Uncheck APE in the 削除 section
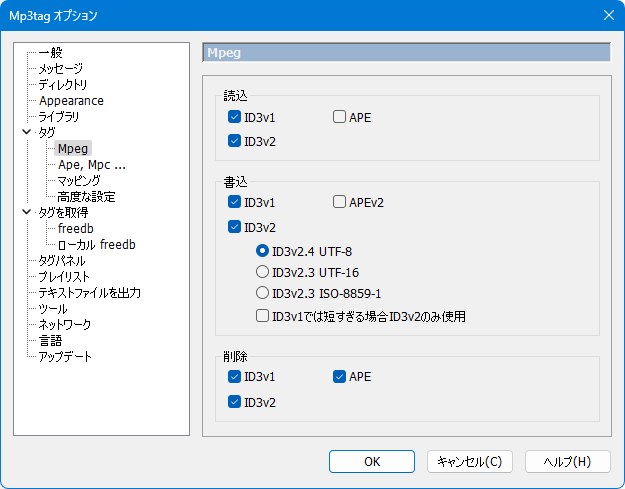Screen dimensions: 625x489 [339, 377]
